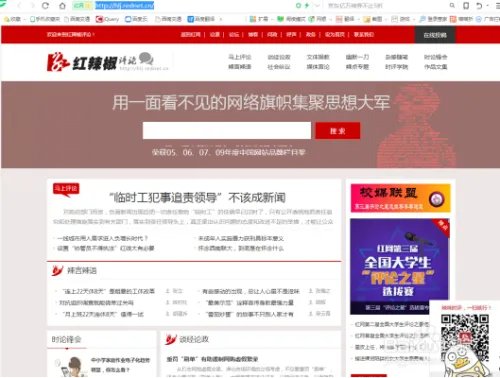Open the 全国大学生评论之星 选拔赛 poster
Screen dimensions: 500x378
(x=400, y=266)
